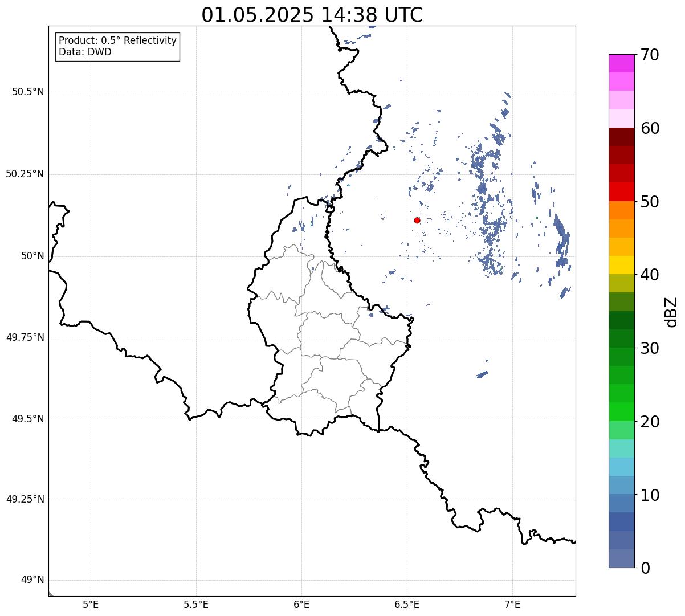Click the magenta swatch at top of colorbar
685x616 pixels.
point(621,63)
